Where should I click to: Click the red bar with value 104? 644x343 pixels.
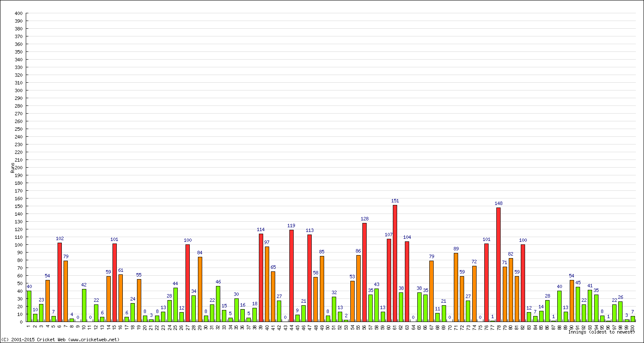point(407,281)
